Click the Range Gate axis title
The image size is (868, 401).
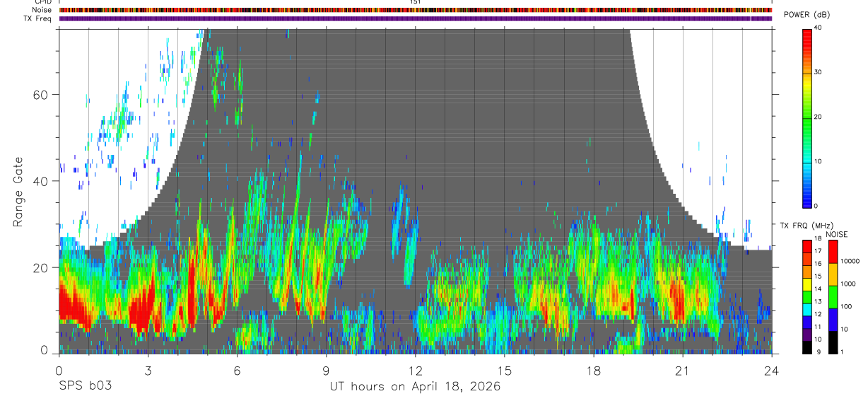coord(19,192)
